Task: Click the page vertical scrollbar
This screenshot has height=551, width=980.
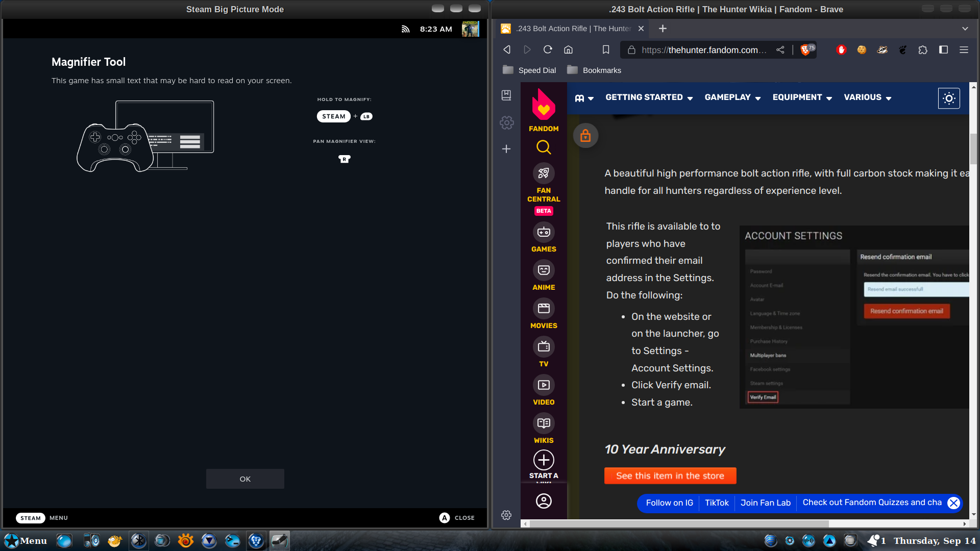Action: (x=973, y=148)
